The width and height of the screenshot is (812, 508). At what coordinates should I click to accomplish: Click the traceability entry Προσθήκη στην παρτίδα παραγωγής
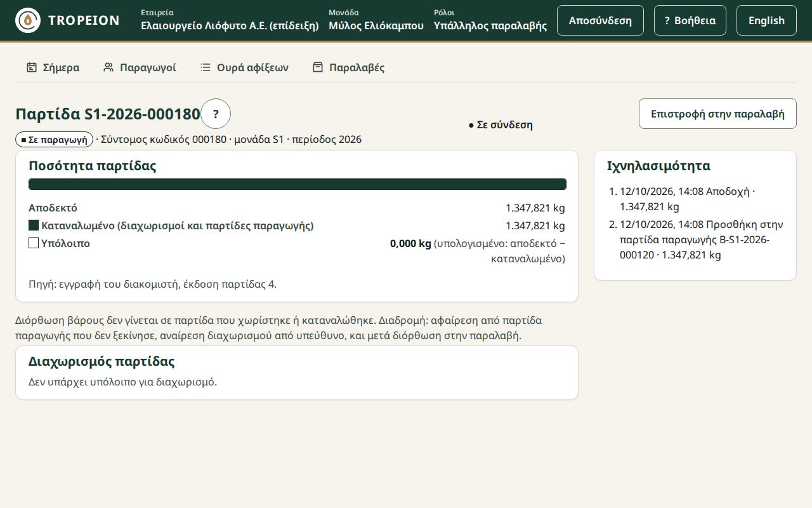click(702, 239)
